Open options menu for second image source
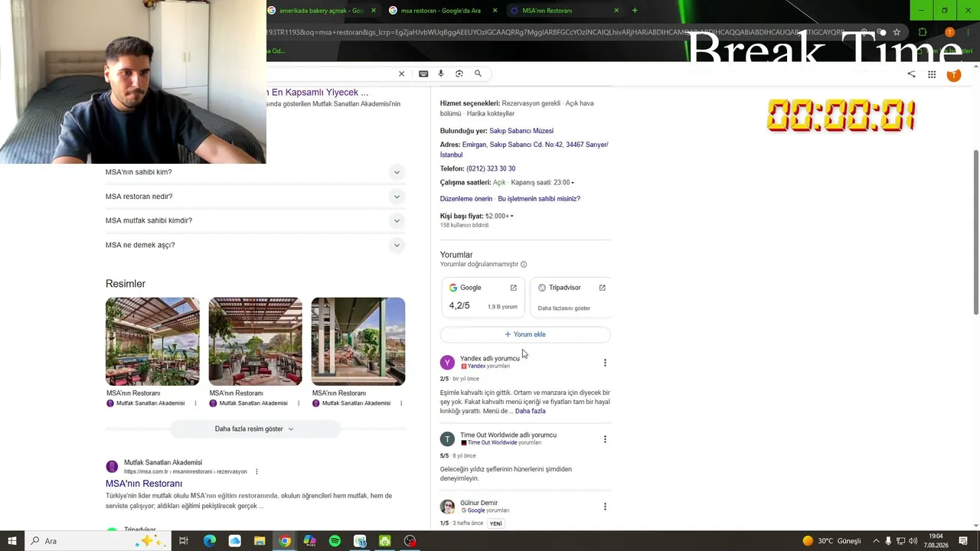Screen dimensions: 980x551 tap(298, 403)
